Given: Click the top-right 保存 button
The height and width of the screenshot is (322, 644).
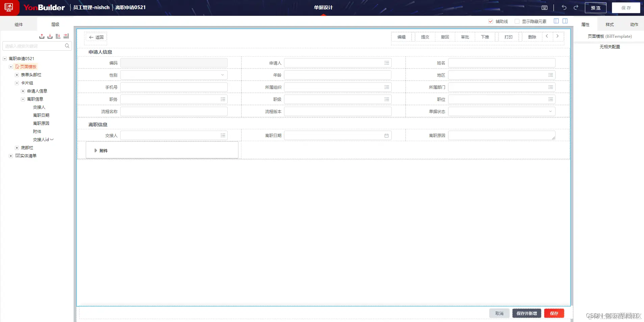Looking at the screenshot, I should 626,8.
